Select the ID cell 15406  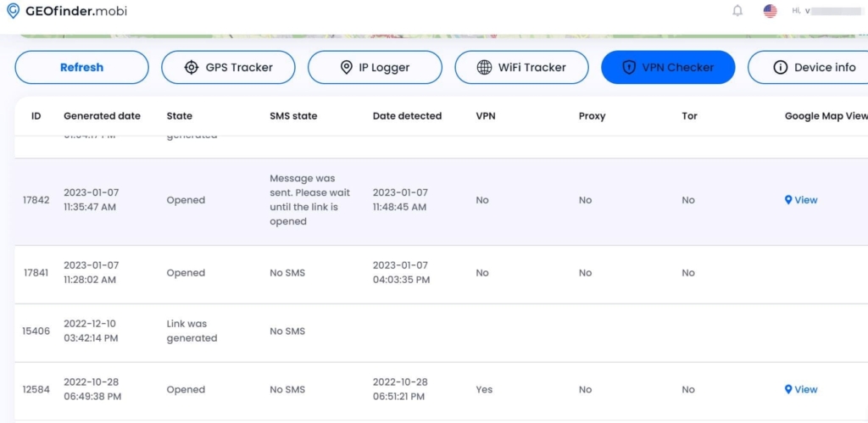(x=36, y=331)
